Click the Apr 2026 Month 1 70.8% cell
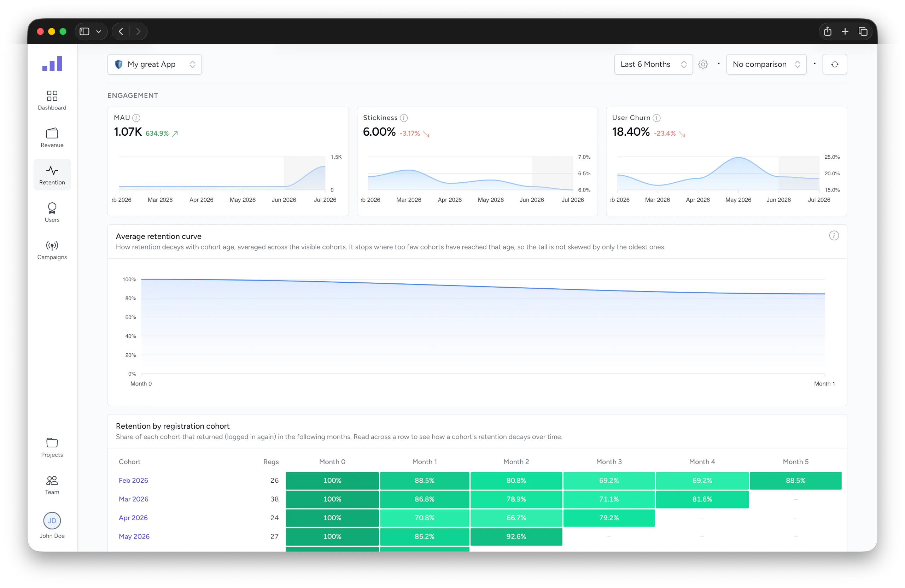 424,518
